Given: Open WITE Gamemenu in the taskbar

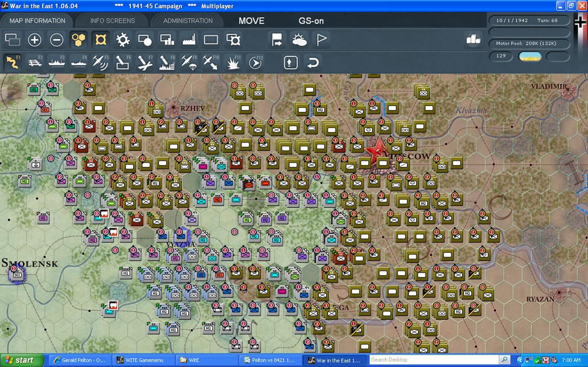Looking at the screenshot, I should pos(141,360).
